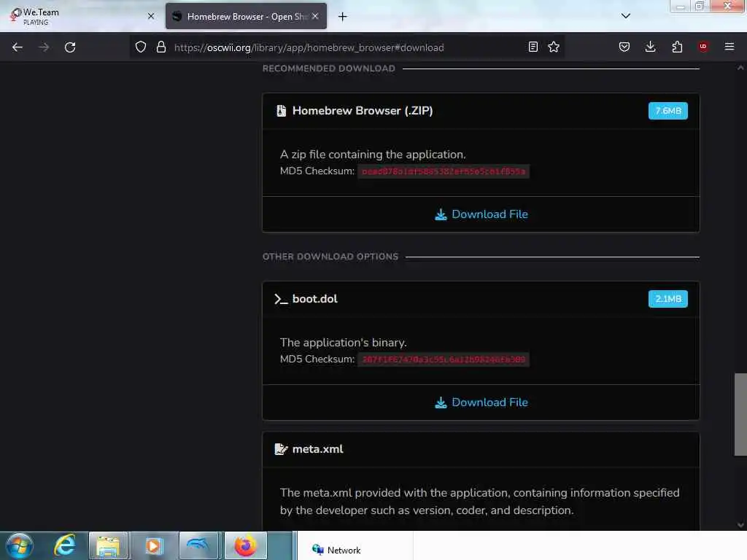Expand the list all tabs dropdown
This screenshot has height=560, width=747.
626,16
